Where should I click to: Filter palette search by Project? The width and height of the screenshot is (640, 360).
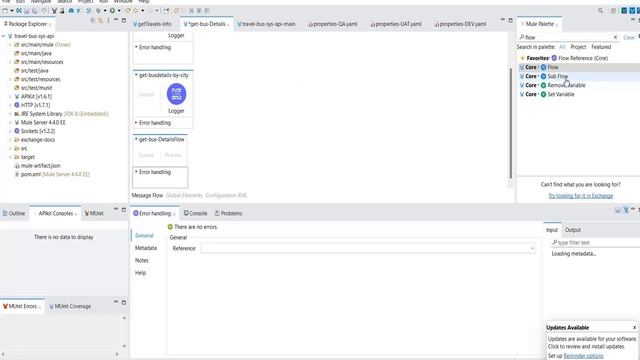[x=578, y=47]
